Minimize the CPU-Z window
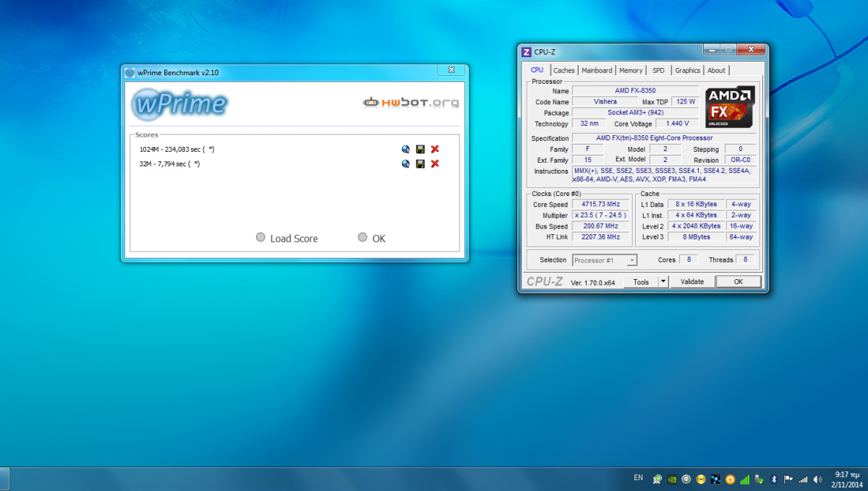Viewport: 868px width, 491px height. point(711,49)
